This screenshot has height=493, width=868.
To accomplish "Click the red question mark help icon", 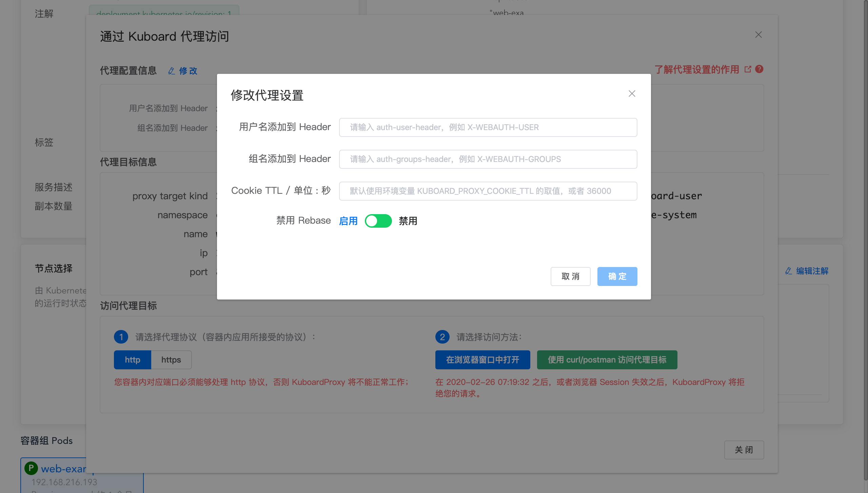I will [x=759, y=69].
